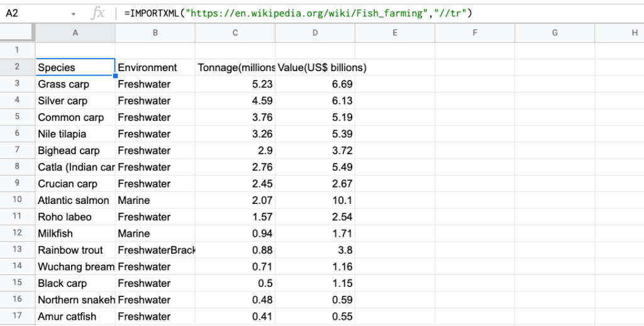Select column C header
The height and width of the screenshot is (326, 644).
[x=235, y=33]
